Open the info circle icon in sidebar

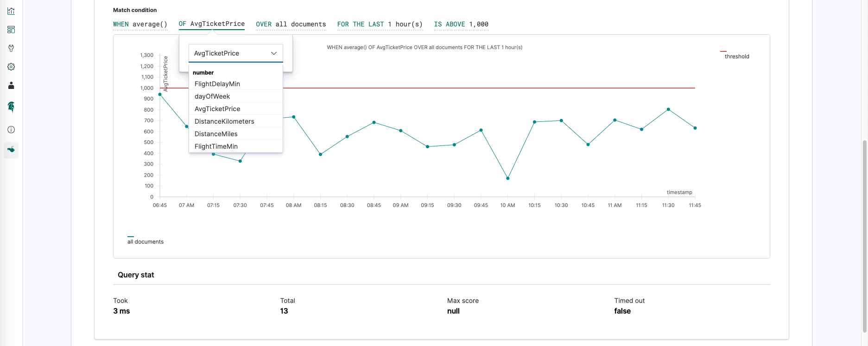coord(11,130)
